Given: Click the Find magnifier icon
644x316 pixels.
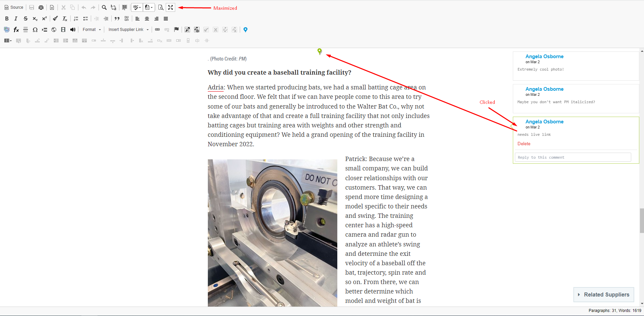Looking at the screenshot, I should [104, 7].
